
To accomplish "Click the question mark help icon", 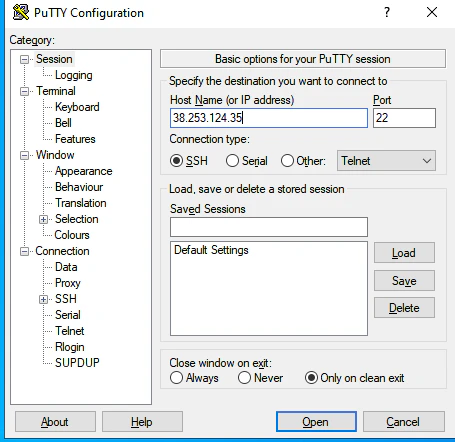I will [x=387, y=12].
